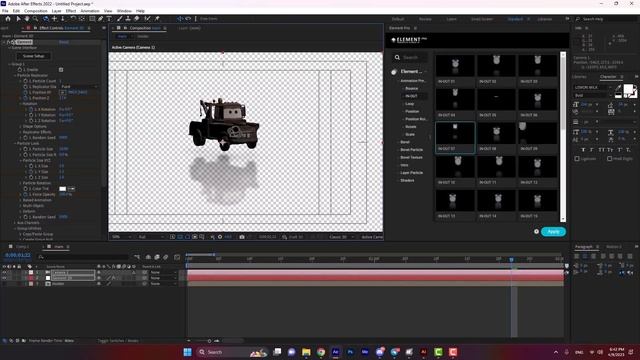Image resolution: width=640 pixels, height=360 pixels.
Task: Click the composition mini-flowchart icon in timeline
Action: coord(137,257)
